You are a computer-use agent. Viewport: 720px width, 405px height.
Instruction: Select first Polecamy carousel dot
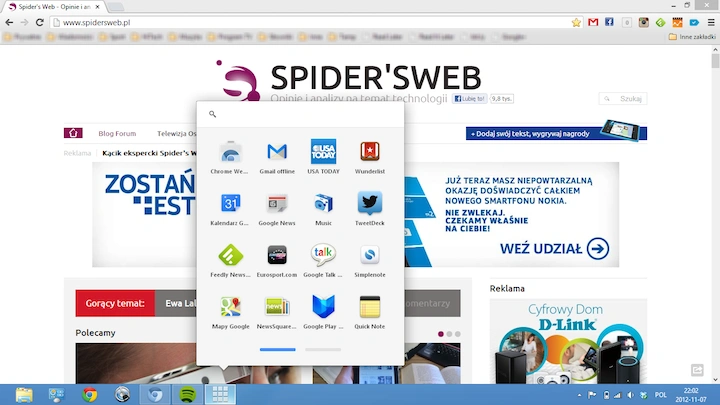441,334
